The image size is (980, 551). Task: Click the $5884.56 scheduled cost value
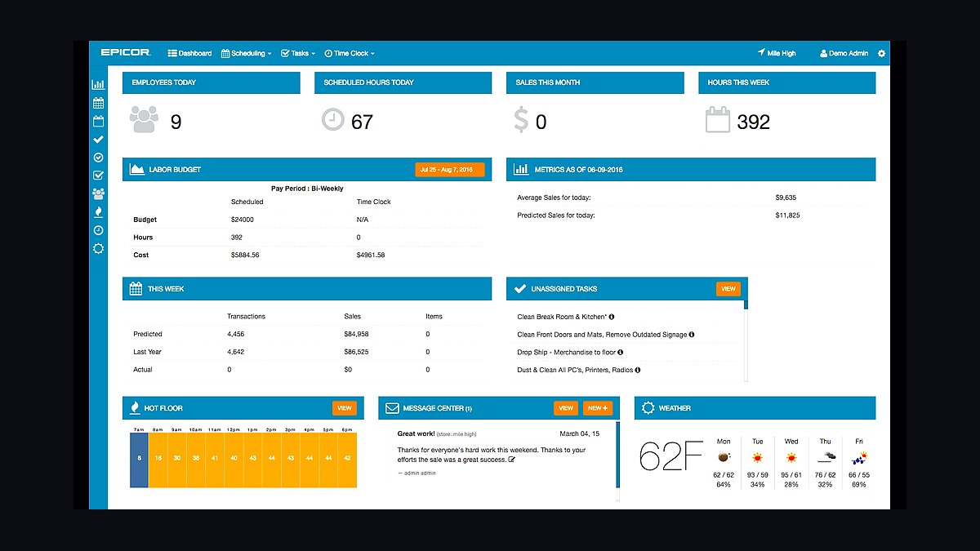(245, 255)
